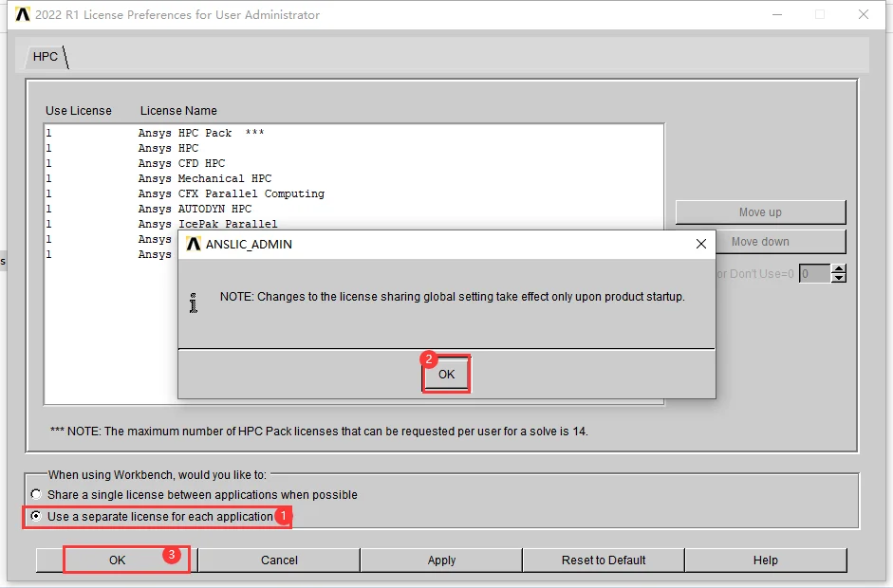The image size is (893, 588).
Task: Click Reset to Default button
Action: coord(604,560)
